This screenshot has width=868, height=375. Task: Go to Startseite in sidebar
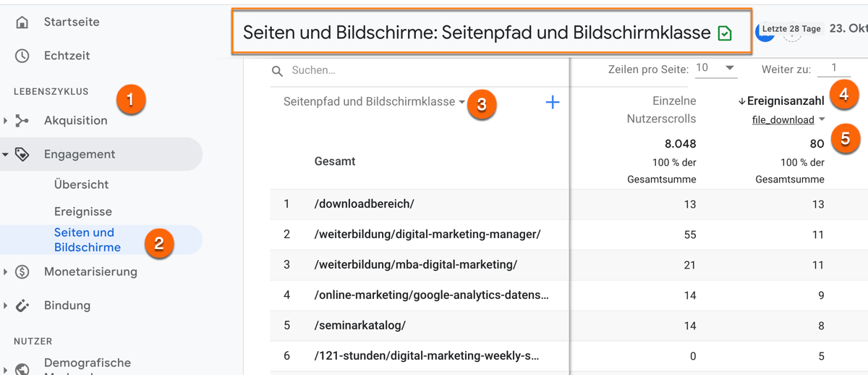click(x=72, y=22)
